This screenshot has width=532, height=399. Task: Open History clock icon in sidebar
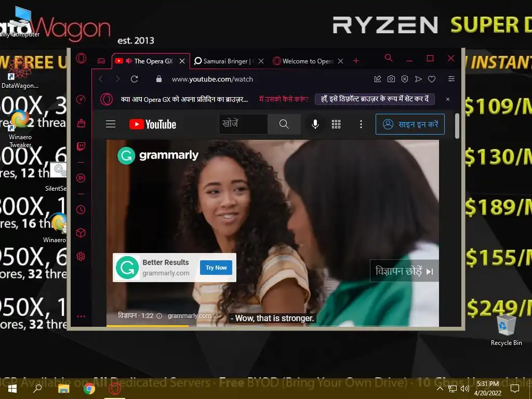pos(81,209)
